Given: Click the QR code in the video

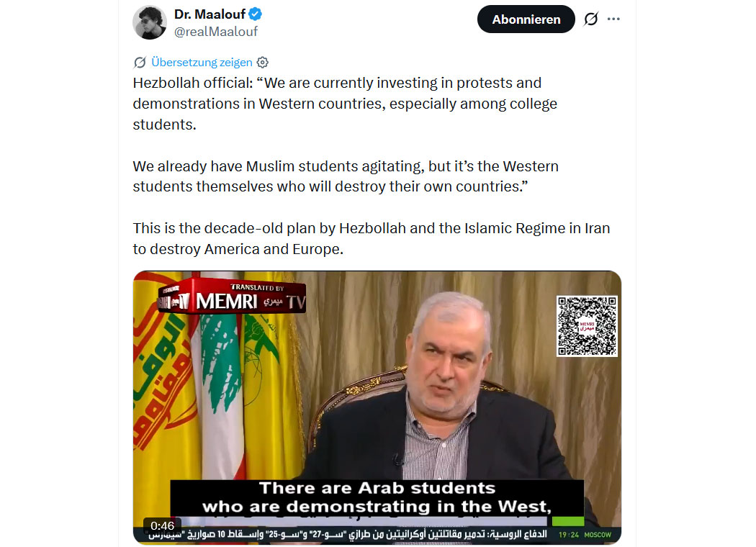Looking at the screenshot, I should click(587, 326).
